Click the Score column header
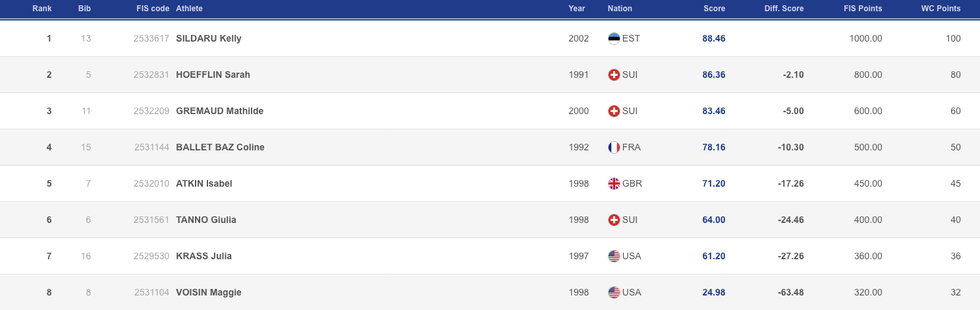The width and height of the screenshot is (980, 310). pos(714,9)
